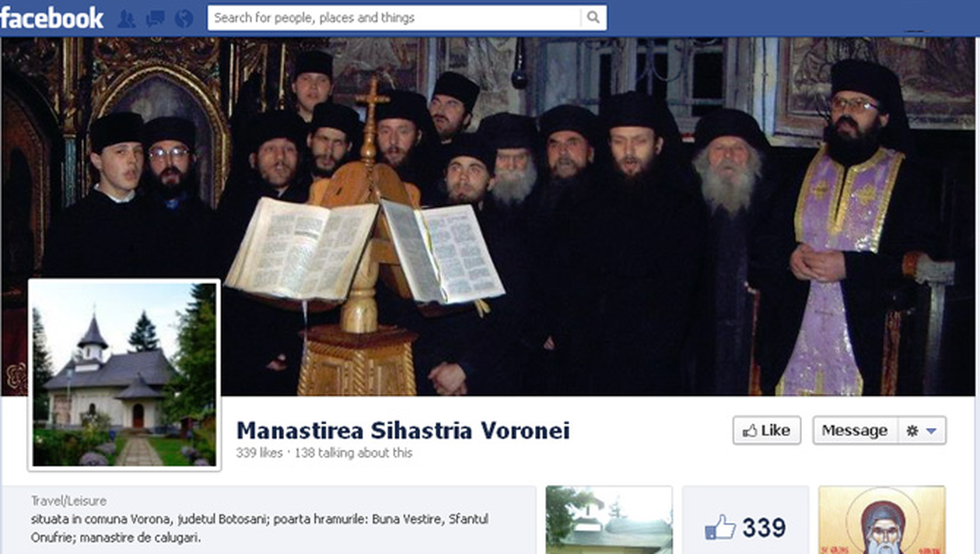This screenshot has width=980, height=554.
Task: Focus the search for people, places and things box
Action: pos(394,17)
